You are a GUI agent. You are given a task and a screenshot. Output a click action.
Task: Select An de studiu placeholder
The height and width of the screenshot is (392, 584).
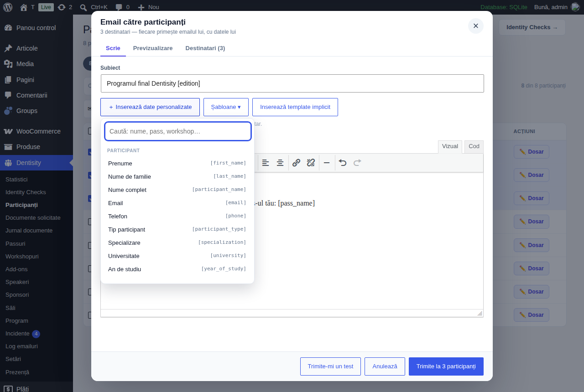point(177,269)
